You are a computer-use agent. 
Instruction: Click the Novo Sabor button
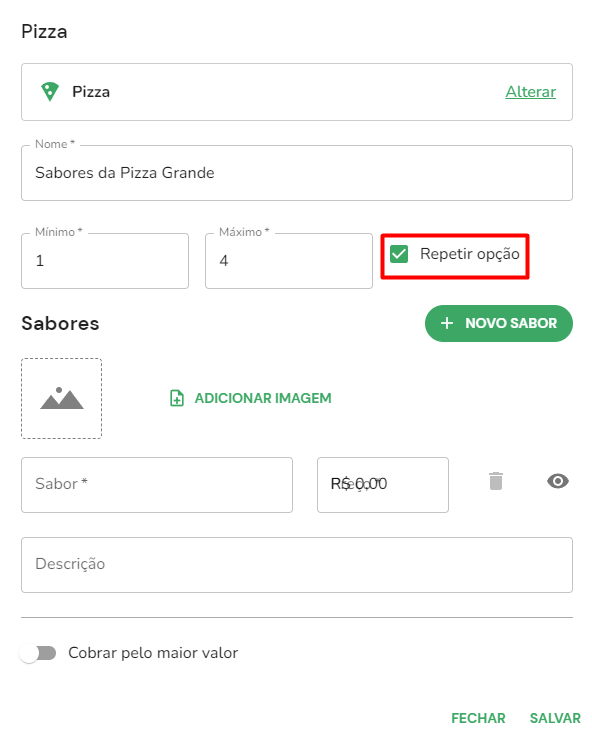click(x=498, y=323)
